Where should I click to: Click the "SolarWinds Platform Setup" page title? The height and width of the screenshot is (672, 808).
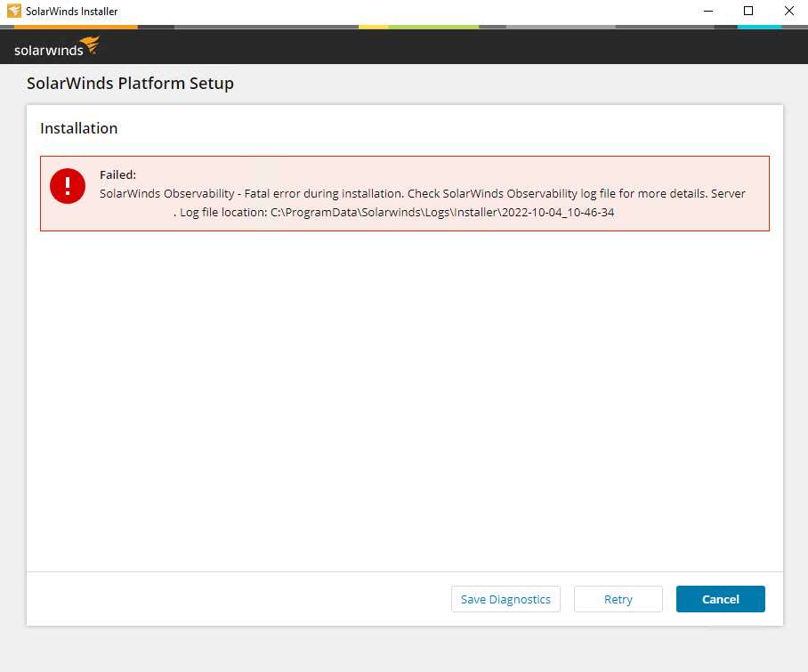click(130, 84)
